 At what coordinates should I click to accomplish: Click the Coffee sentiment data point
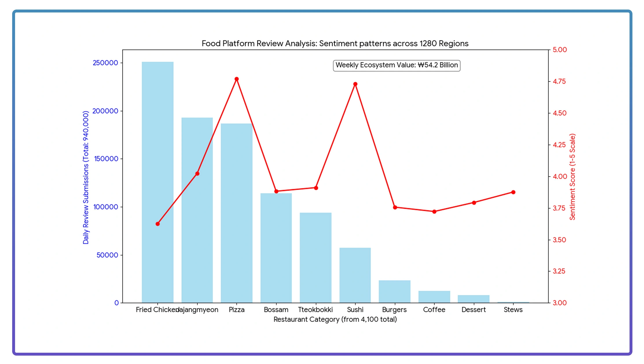(x=434, y=212)
